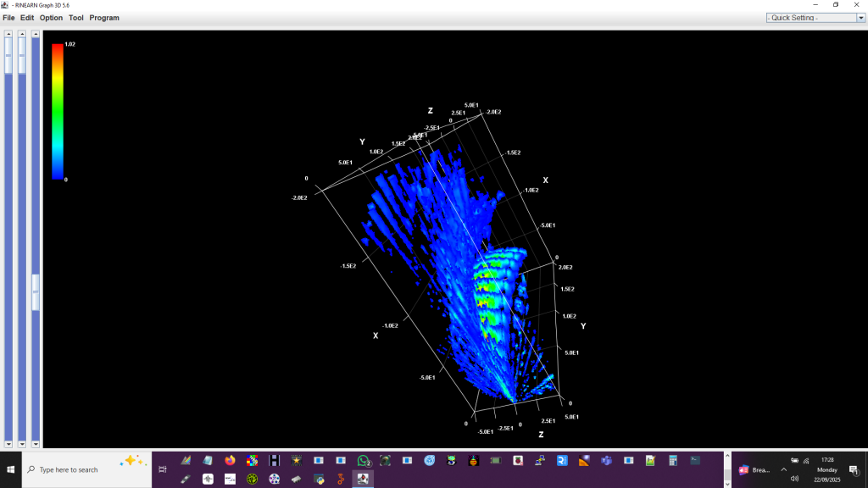Click down arrow of the third vertical scrollbar
Screen dimensions: 868x488
tap(36, 443)
